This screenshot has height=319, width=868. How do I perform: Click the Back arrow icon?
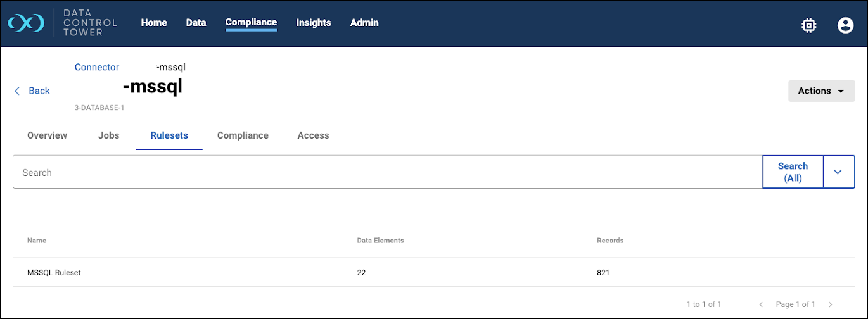tap(17, 91)
